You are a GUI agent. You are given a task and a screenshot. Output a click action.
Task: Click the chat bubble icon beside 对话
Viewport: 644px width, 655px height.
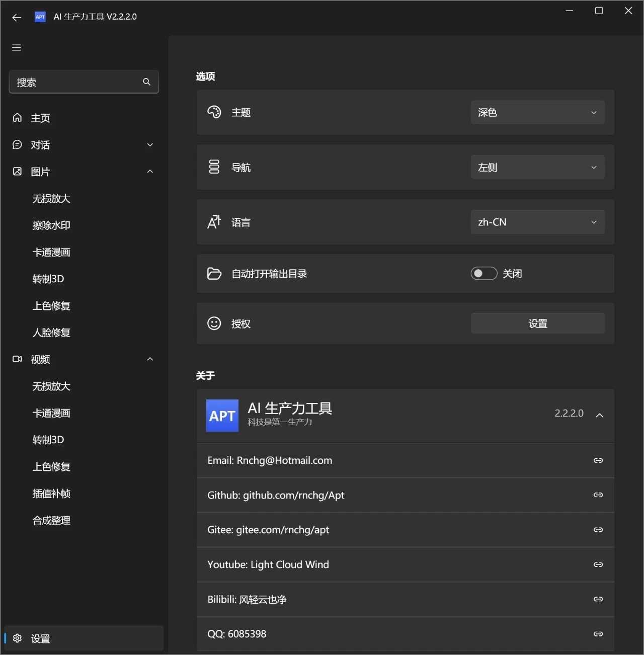point(17,145)
